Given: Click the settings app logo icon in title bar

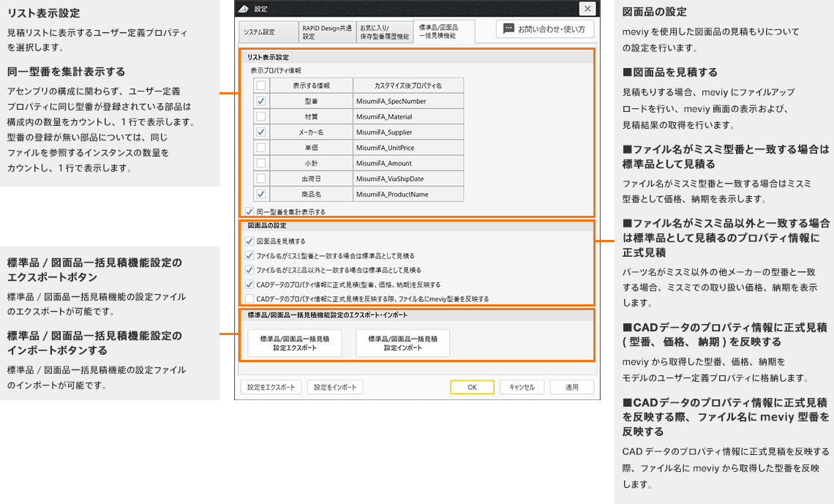Looking at the screenshot, I should coord(241,9).
